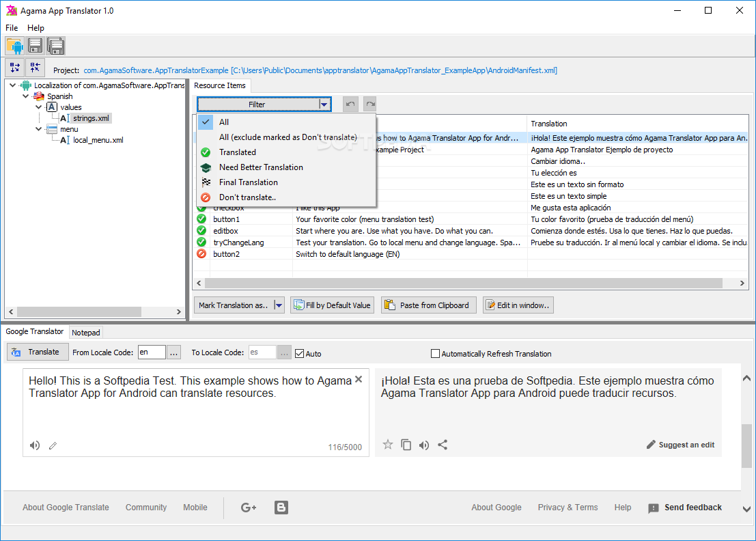The image size is (756, 541).
Task: Open the Help menu
Action: [x=36, y=28]
